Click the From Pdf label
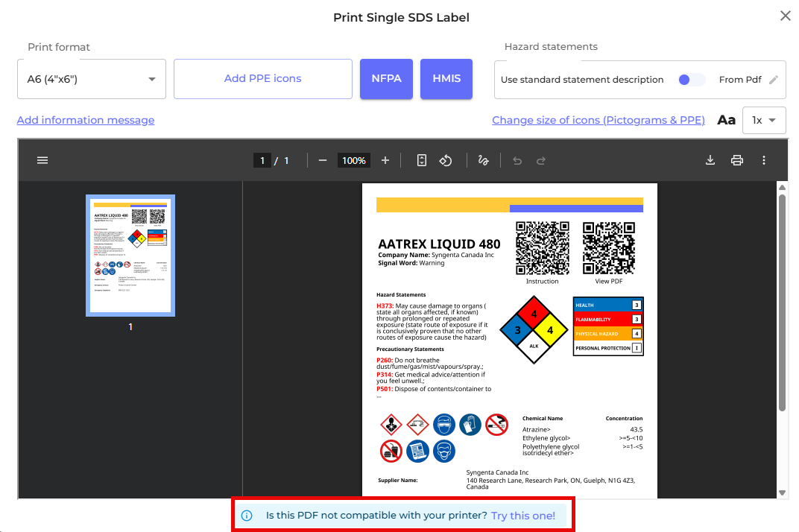This screenshot has height=532, width=799. click(740, 80)
